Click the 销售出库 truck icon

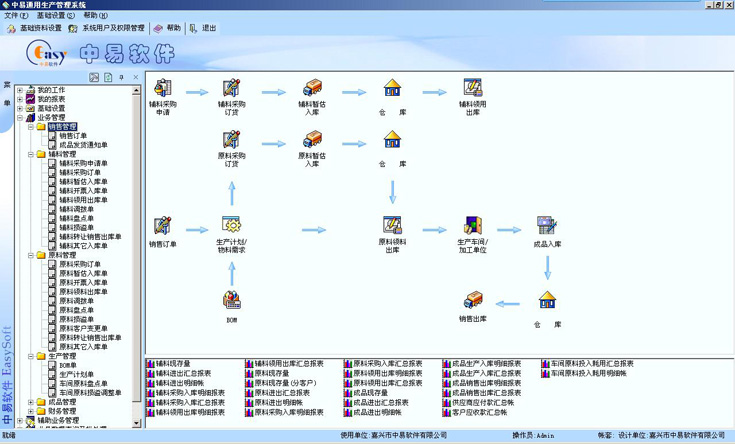[472, 300]
